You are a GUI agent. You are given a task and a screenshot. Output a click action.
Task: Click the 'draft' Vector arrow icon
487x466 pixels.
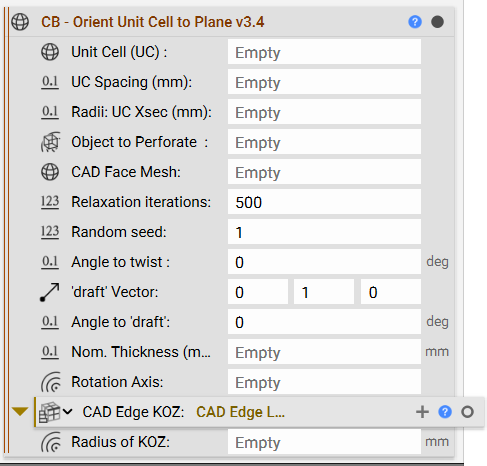point(50,292)
